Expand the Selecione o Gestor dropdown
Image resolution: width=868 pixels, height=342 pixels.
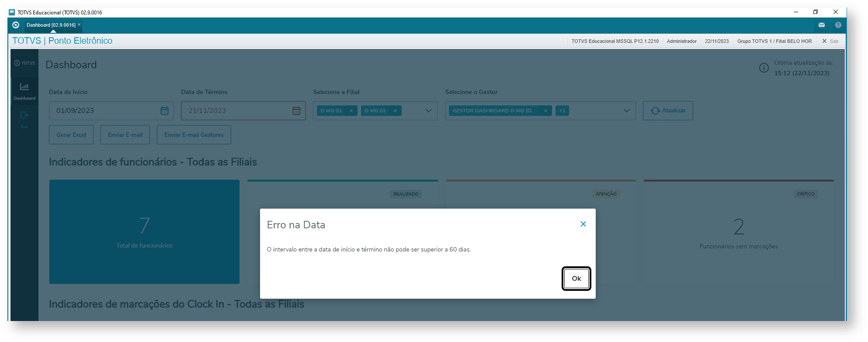click(x=627, y=111)
